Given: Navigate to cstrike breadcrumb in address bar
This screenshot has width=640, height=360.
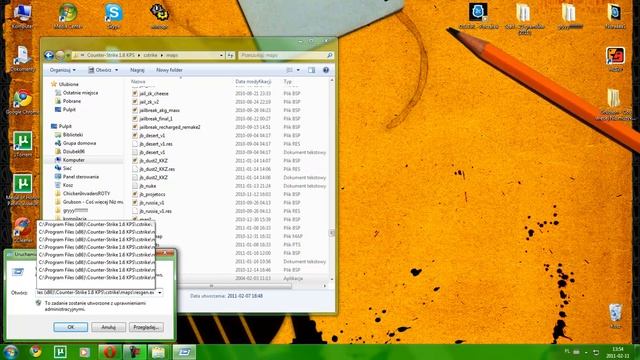Looking at the screenshot, I should (x=150, y=55).
